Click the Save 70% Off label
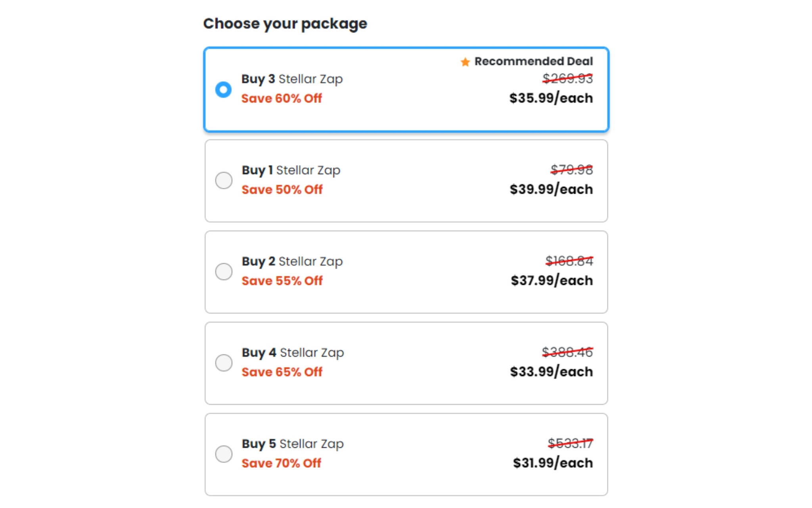 click(x=281, y=463)
